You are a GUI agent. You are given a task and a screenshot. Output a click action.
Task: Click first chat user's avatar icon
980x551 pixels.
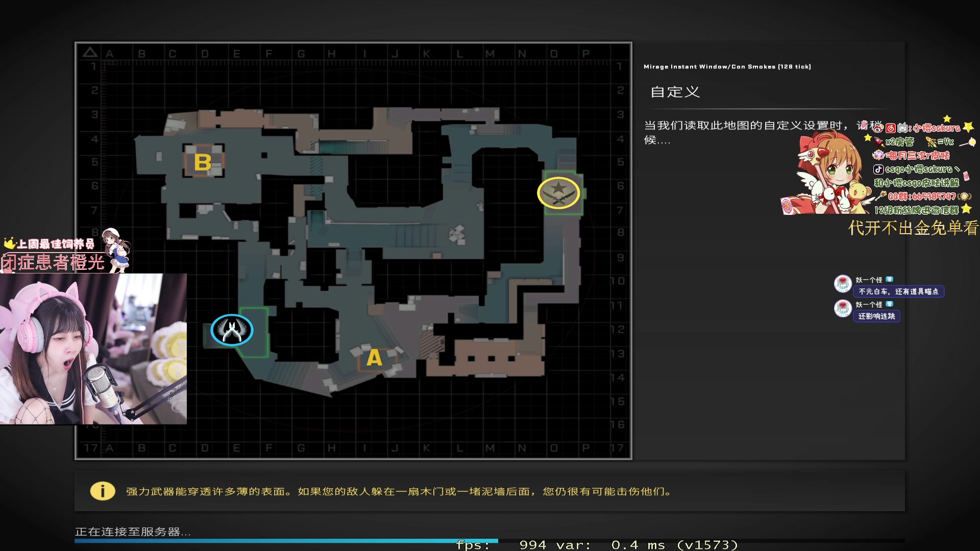tap(843, 284)
